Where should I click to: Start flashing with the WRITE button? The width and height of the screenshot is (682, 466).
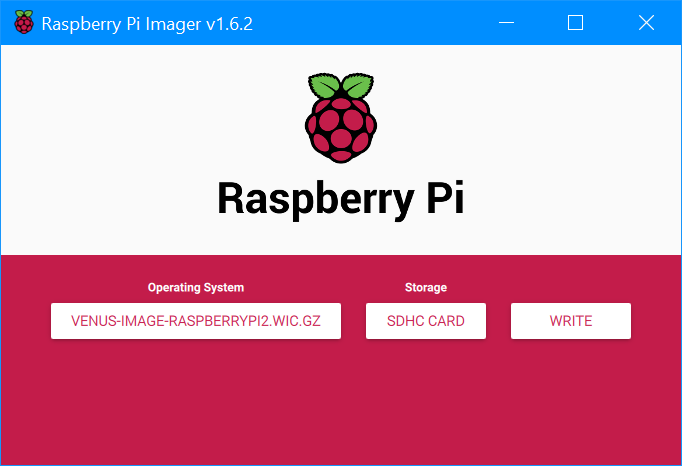tap(571, 321)
